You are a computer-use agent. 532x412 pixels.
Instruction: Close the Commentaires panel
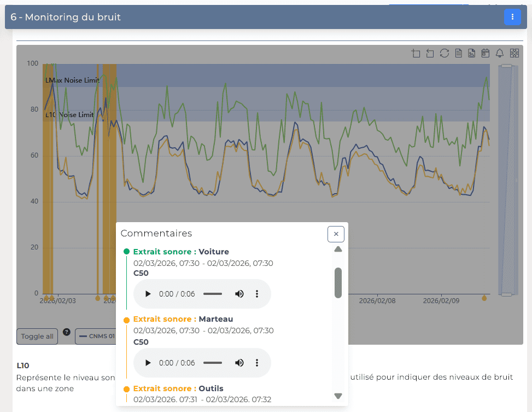(336, 234)
